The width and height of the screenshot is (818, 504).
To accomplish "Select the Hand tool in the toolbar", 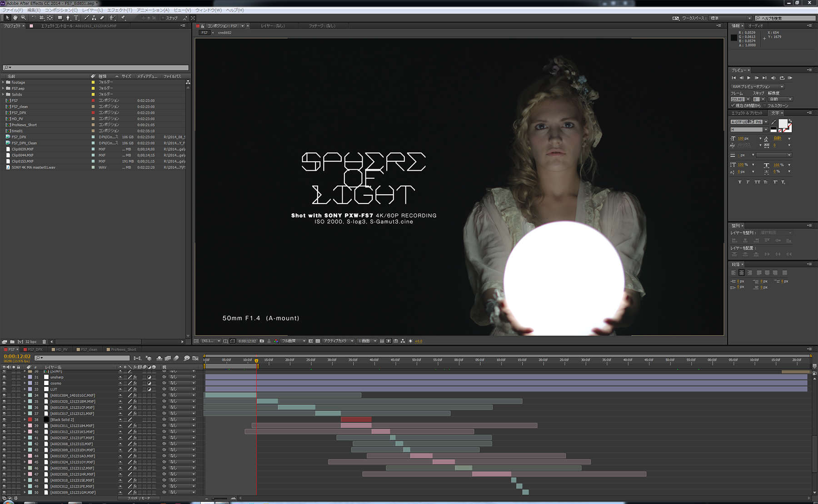I will [15, 18].
